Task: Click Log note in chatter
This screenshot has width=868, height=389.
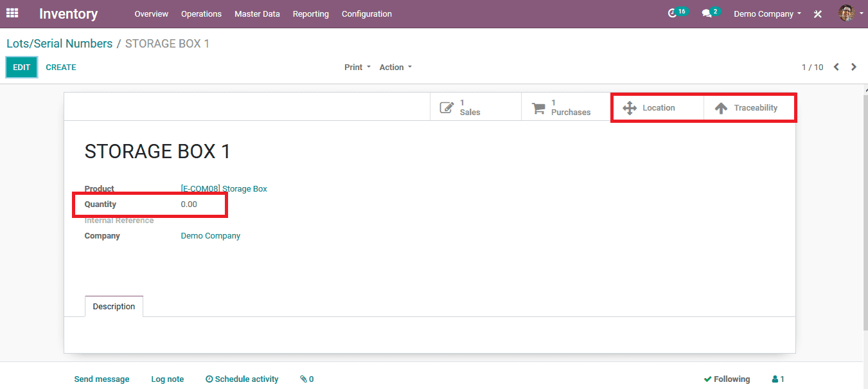Action: point(168,379)
